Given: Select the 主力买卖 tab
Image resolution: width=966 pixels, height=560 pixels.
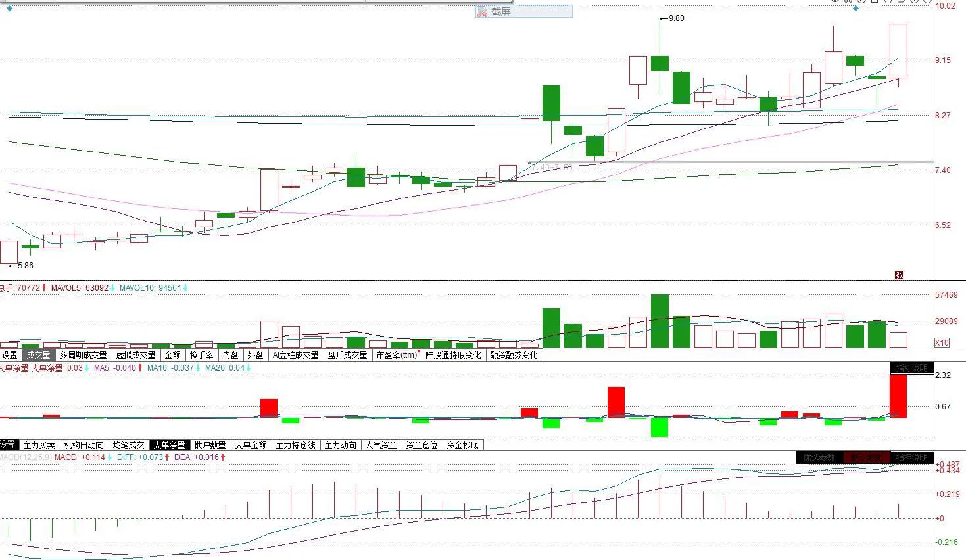Looking at the screenshot, I should 39,445.
